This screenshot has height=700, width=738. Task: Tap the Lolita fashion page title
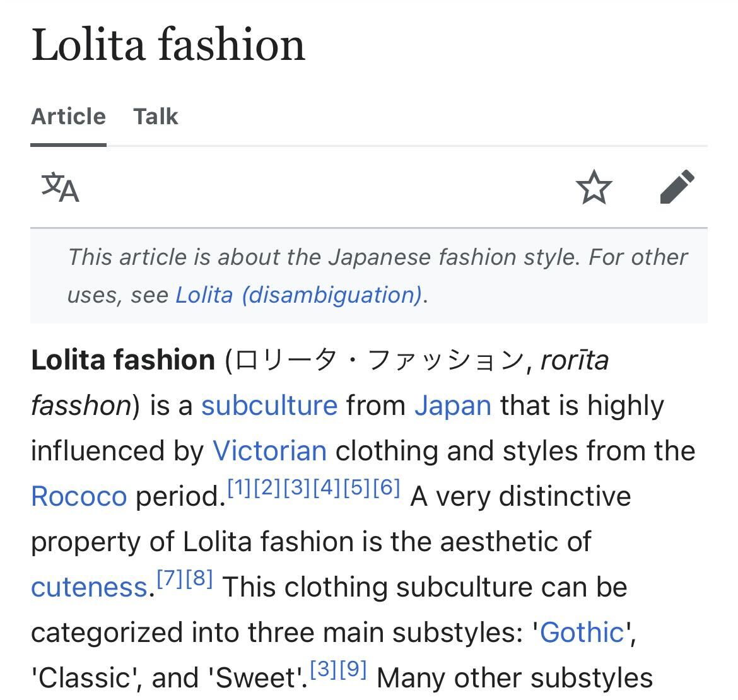pos(168,44)
